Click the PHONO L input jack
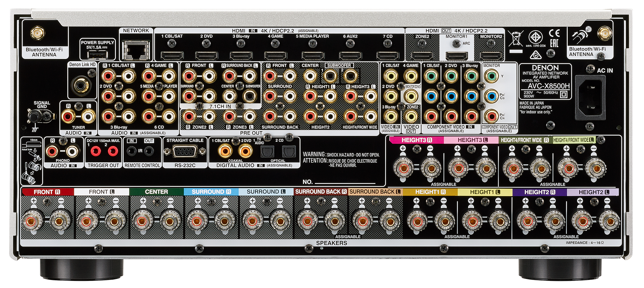The width and height of the screenshot is (644, 288). tap(72, 151)
